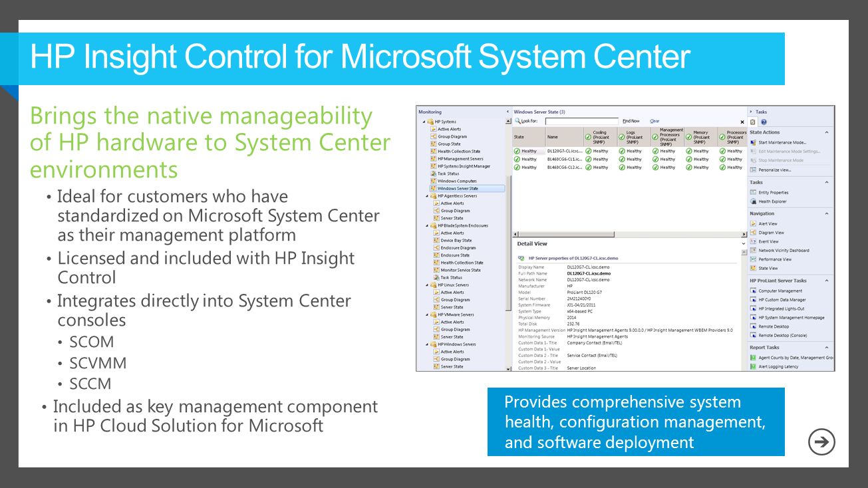Click the Look for search field
The image size is (868, 488).
[582, 121]
